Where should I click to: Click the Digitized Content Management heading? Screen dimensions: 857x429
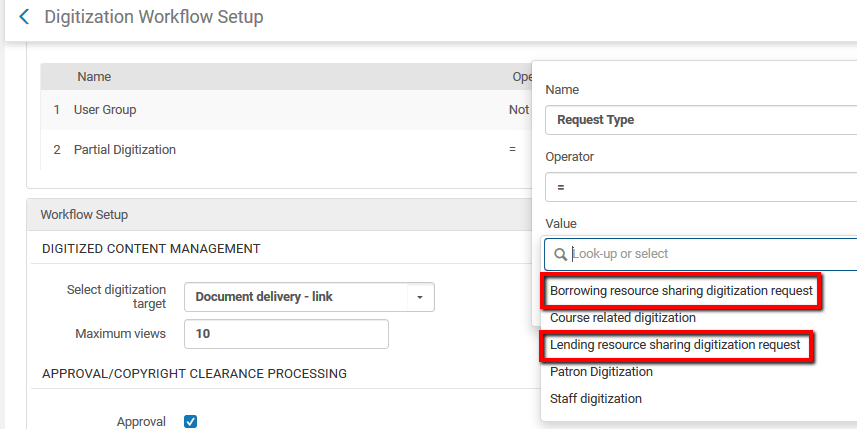151,249
